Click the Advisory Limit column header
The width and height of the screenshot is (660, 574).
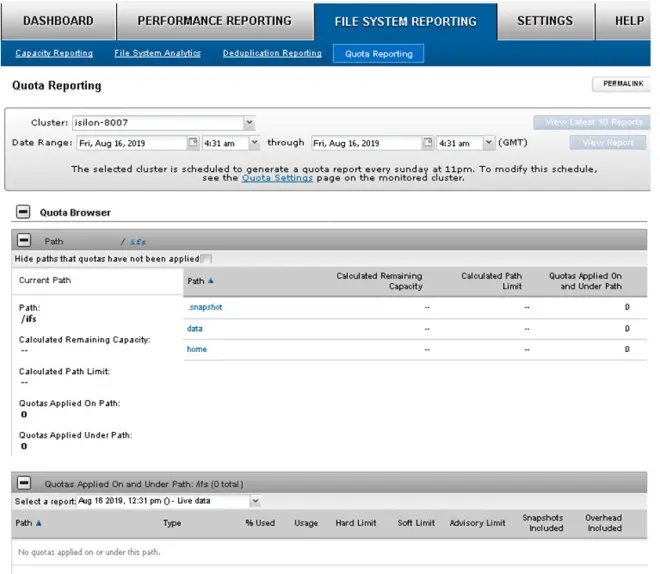[x=477, y=523]
